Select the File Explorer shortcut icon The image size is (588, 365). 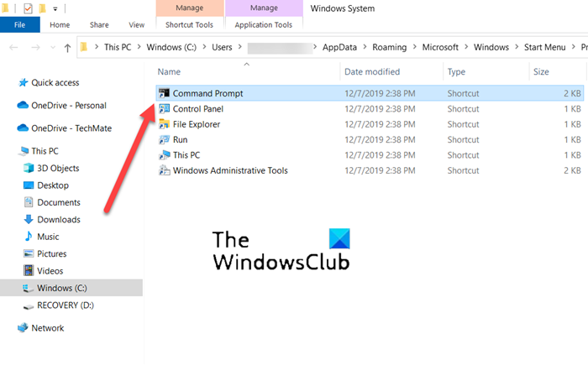point(164,124)
